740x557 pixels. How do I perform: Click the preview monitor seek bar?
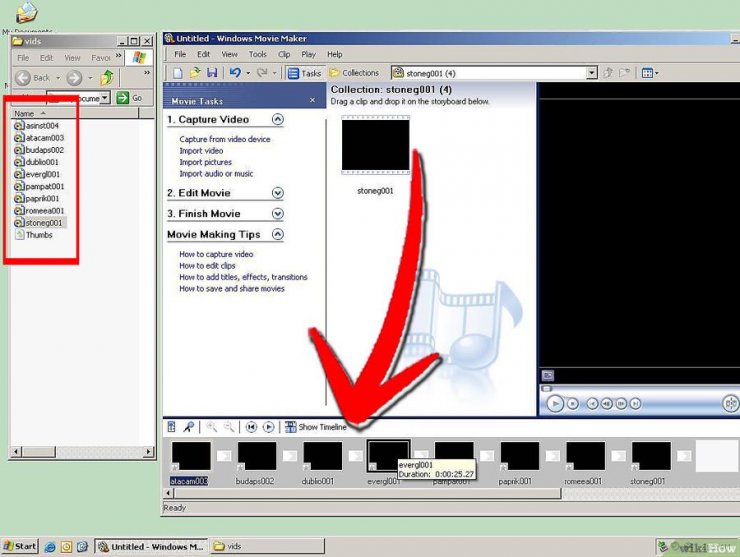[639, 388]
